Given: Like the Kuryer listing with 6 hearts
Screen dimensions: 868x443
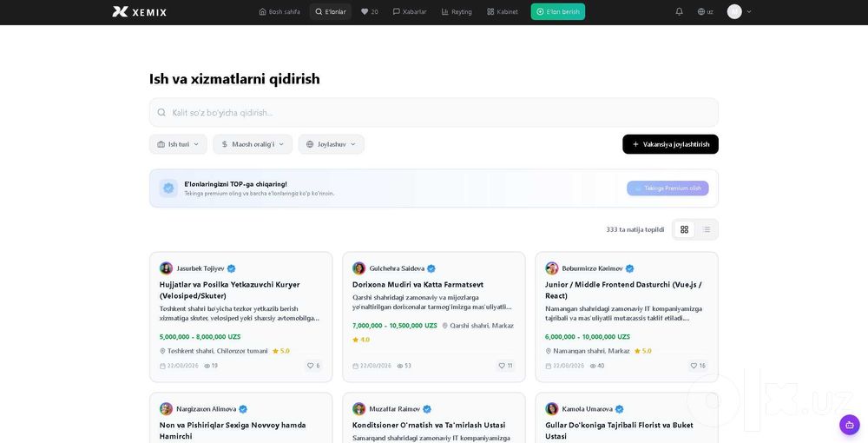Looking at the screenshot, I should (x=313, y=366).
